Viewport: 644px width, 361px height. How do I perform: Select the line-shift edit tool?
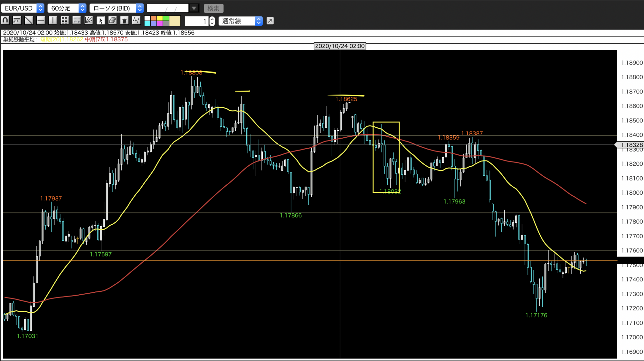click(x=137, y=21)
